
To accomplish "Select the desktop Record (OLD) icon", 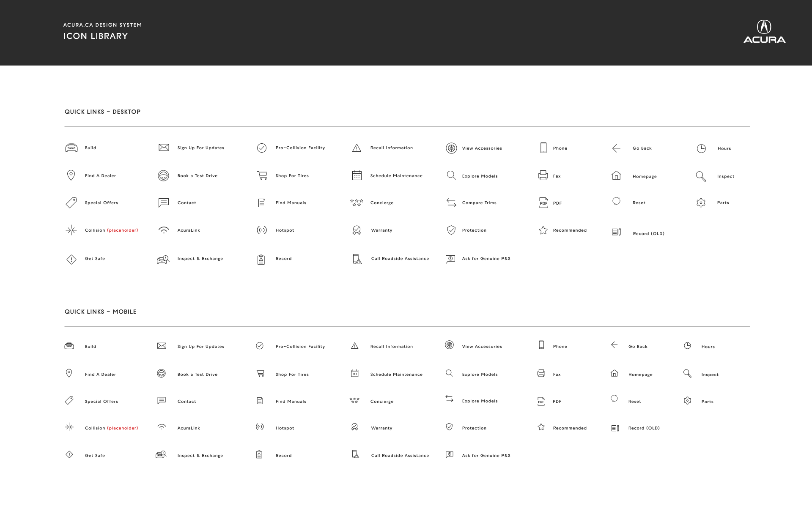I will coord(617,232).
